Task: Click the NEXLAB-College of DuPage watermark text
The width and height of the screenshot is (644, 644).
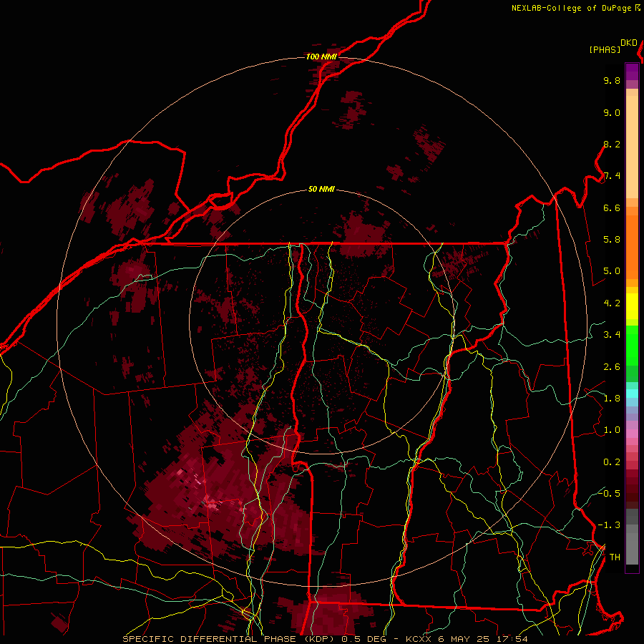Action: pos(573,8)
